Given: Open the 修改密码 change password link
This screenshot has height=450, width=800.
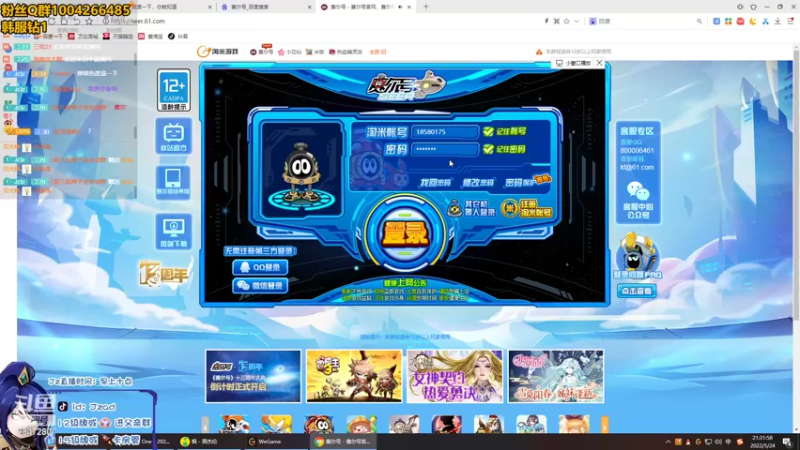Looking at the screenshot, I should click(x=478, y=182).
